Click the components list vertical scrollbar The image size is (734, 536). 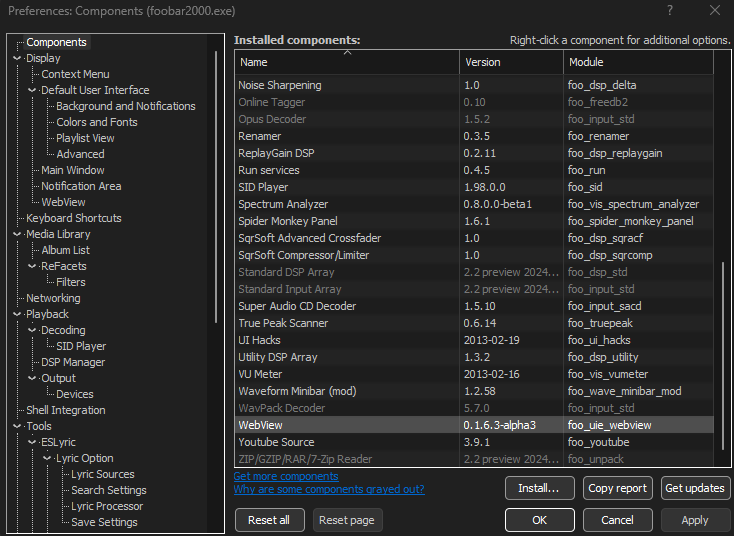[723, 356]
